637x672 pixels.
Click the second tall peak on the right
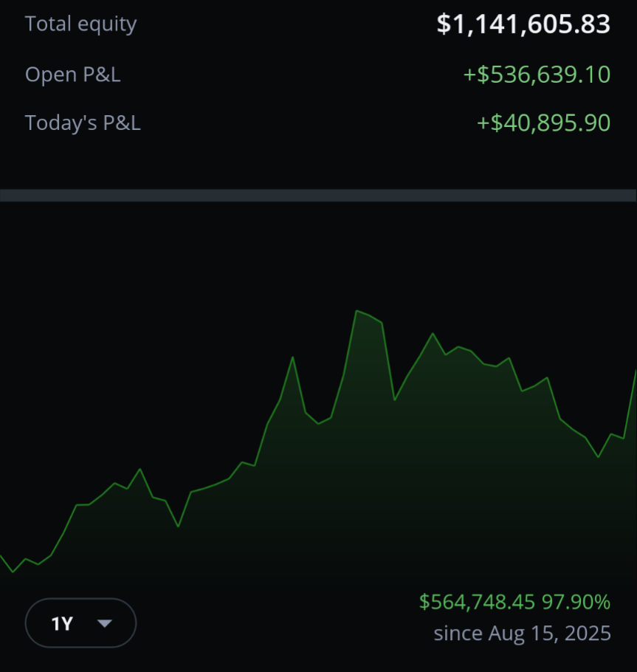click(x=433, y=334)
